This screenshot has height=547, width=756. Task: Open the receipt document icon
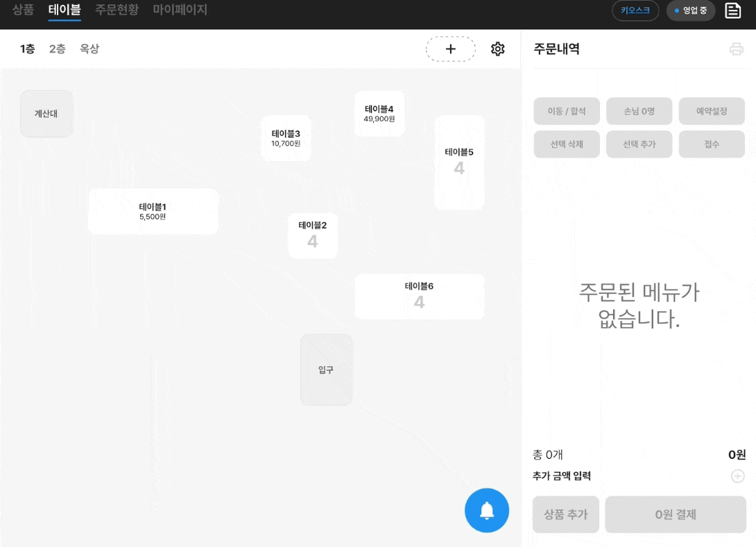point(733,10)
